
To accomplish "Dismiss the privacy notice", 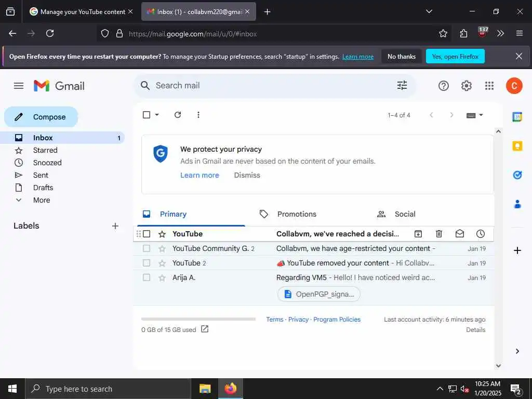I will tap(247, 176).
